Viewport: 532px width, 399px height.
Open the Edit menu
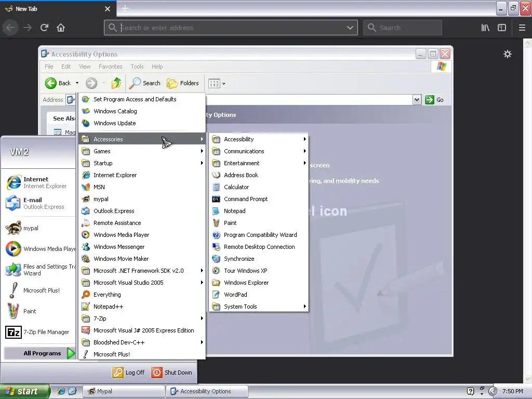(66, 66)
